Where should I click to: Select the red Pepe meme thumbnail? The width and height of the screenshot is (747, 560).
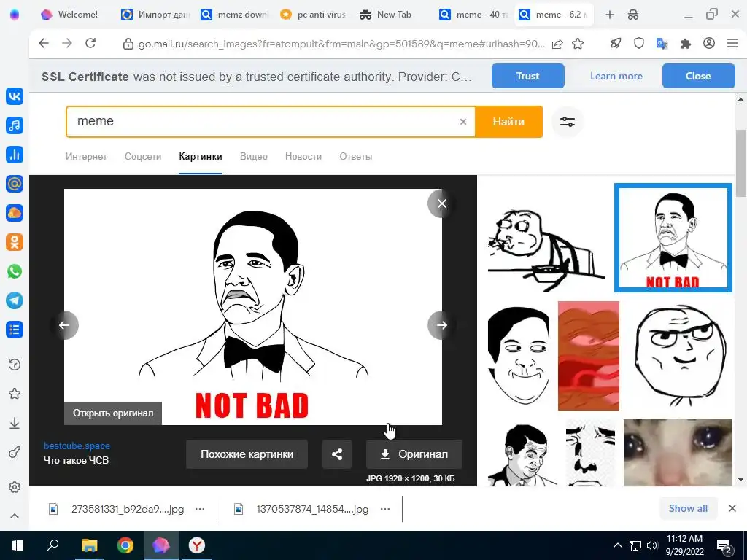pos(589,355)
